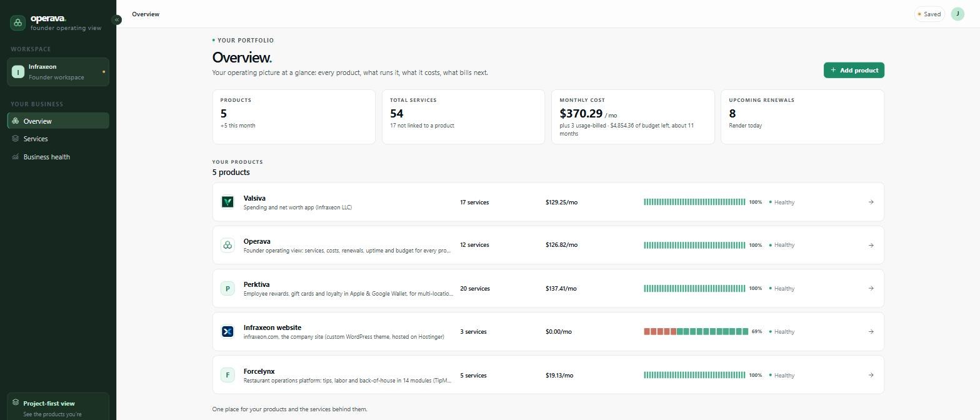Click the Operava product logo in list
The width and height of the screenshot is (980, 420).
point(227,245)
